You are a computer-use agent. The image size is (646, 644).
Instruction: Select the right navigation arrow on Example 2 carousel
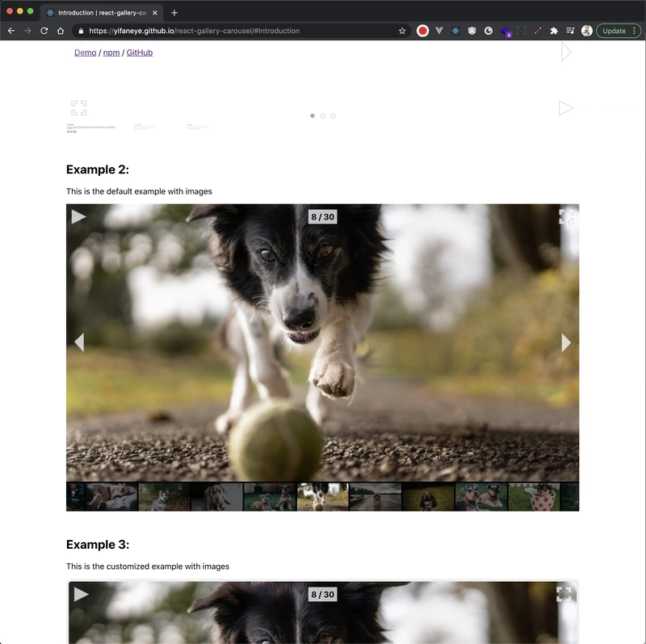tap(567, 342)
